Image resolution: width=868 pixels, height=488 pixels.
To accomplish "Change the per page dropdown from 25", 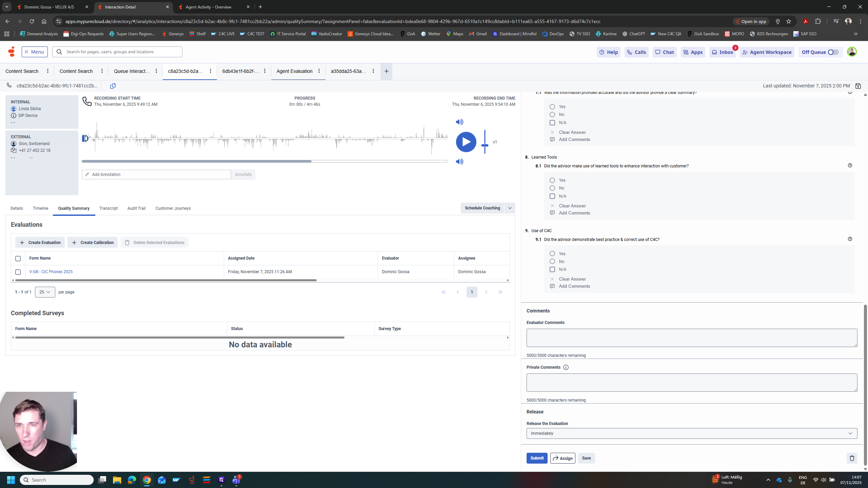I will click(x=44, y=292).
